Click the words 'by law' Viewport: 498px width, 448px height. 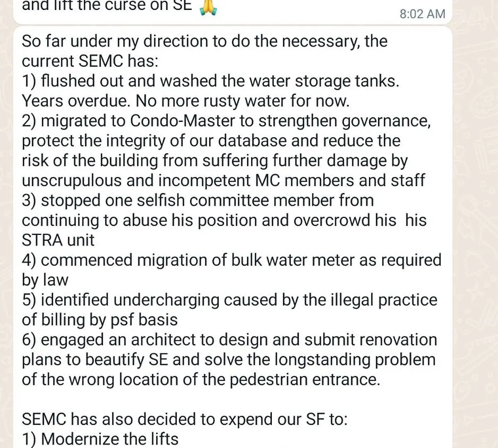tap(45, 280)
